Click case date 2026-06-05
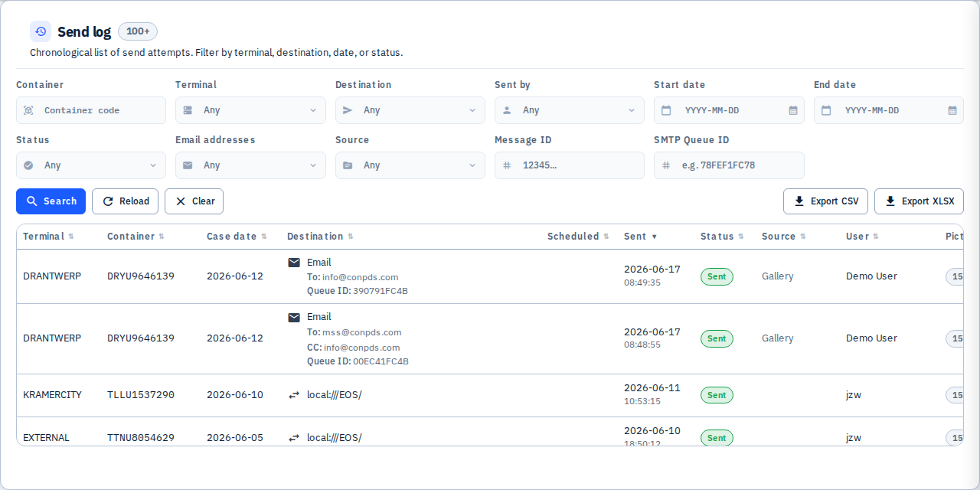The image size is (980, 490). click(x=235, y=438)
